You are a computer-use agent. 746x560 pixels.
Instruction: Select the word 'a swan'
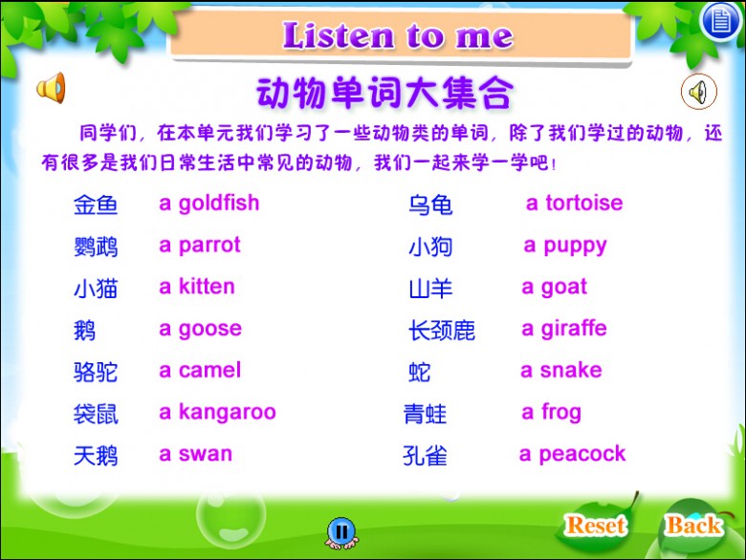[x=195, y=454]
